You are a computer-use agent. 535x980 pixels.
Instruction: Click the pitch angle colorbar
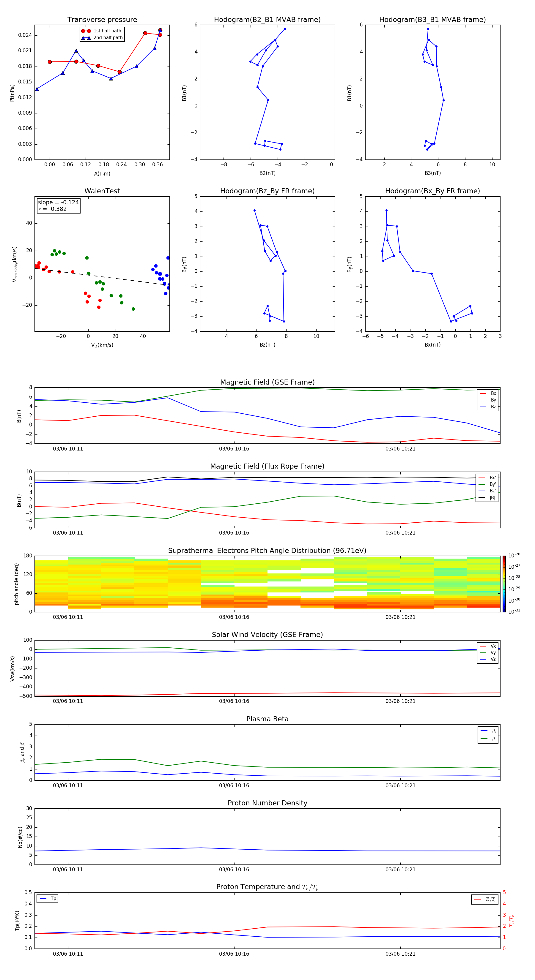504,584
